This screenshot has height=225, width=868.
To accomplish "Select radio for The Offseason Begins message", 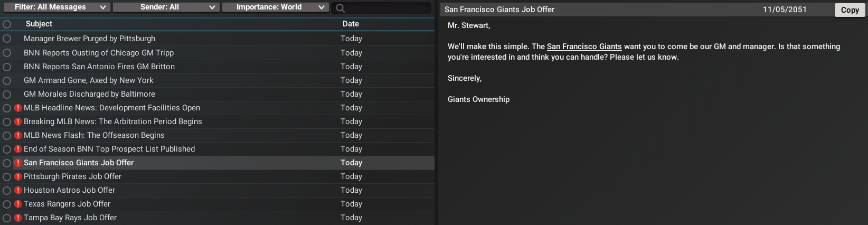I will pyautogui.click(x=7, y=135).
